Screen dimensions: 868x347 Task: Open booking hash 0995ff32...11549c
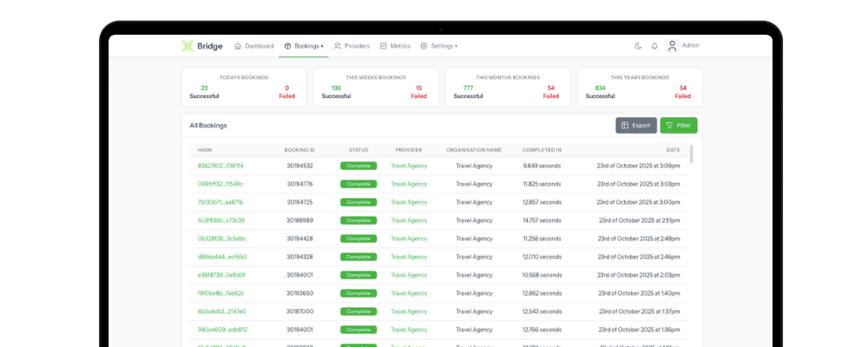[x=220, y=184]
